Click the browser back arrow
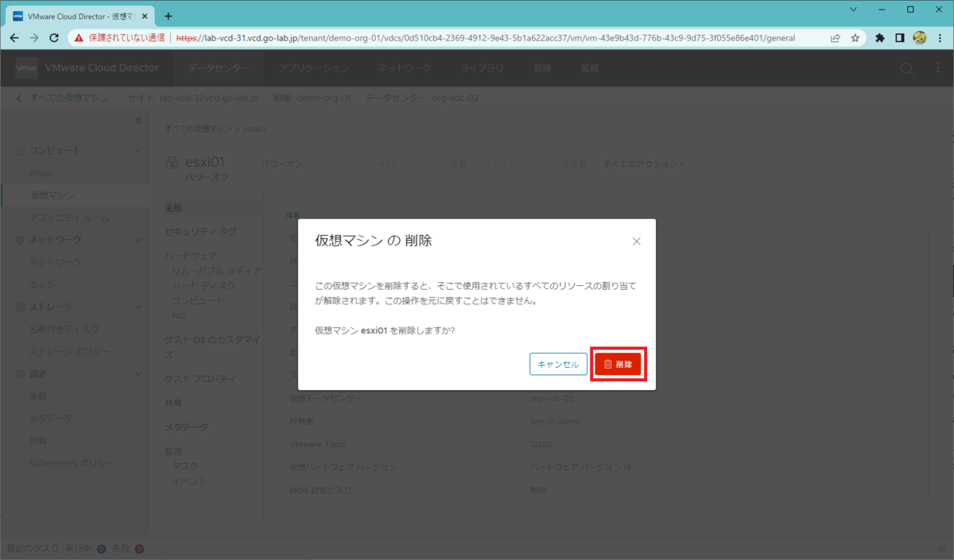The width and height of the screenshot is (954, 560). (14, 37)
